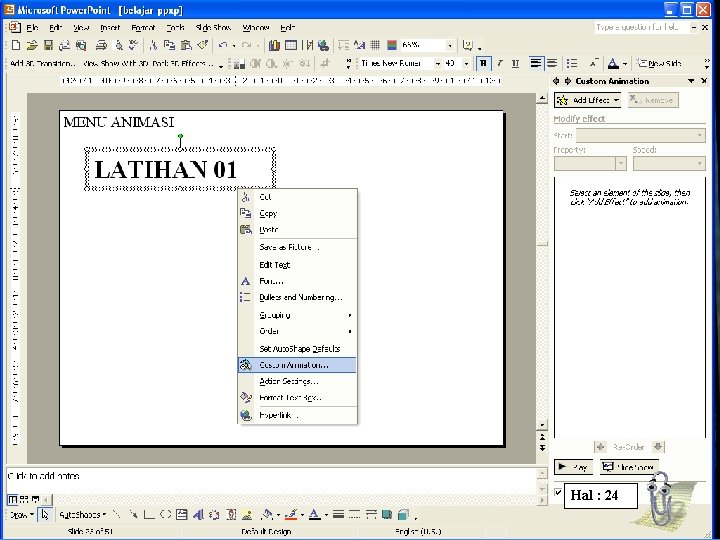Image resolution: width=720 pixels, height=540 pixels.
Task: Click the Font Color A in Drawing toolbar
Action: click(315, 515)
